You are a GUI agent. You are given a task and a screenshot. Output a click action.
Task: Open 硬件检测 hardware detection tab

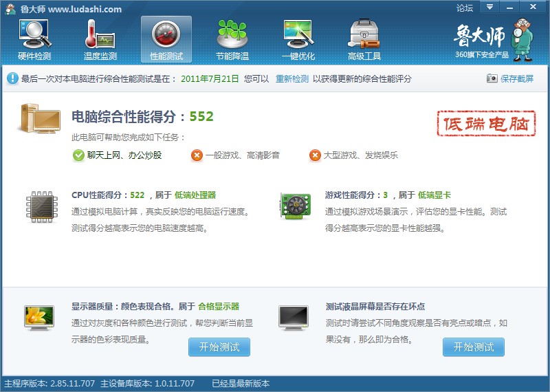[x=34, y=40]
